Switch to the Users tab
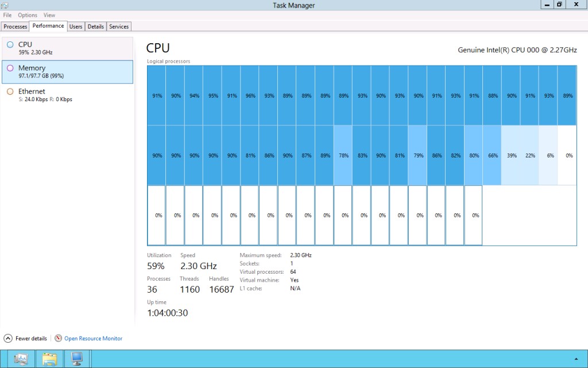Viewport: 588px width, 368px height. pyautogui.click(x=76, y=26)
